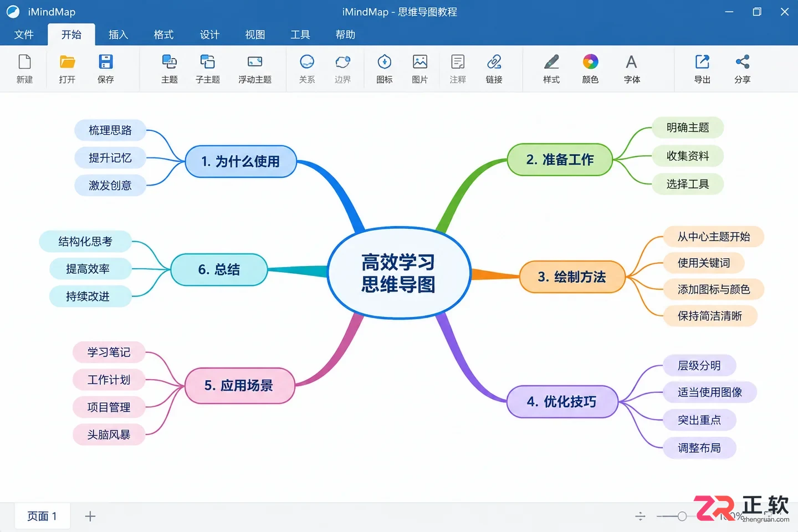
Task: Open the 设计 ribbon tab
Action: 209,34
